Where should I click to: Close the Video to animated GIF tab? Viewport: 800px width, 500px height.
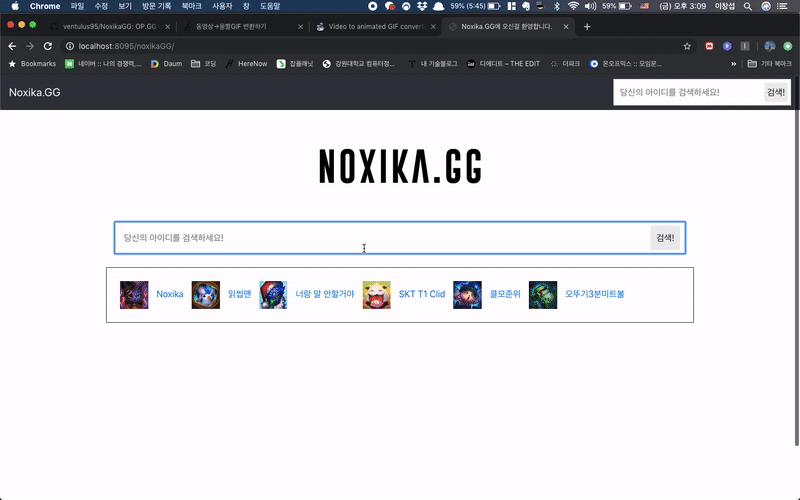[x=433, y=27]
